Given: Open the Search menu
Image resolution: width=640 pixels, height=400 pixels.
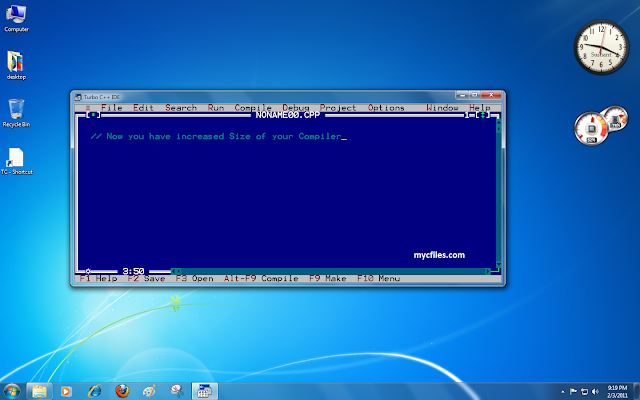Looking at the screenshot, I should 181,108.
